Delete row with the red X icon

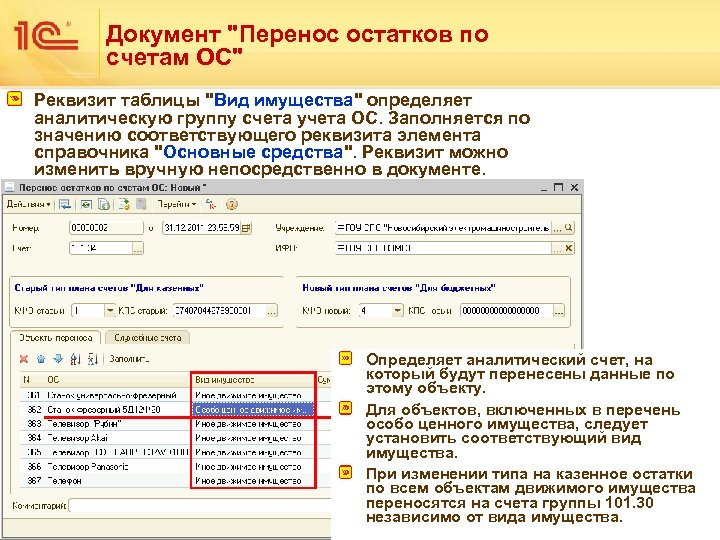[24, 359]
